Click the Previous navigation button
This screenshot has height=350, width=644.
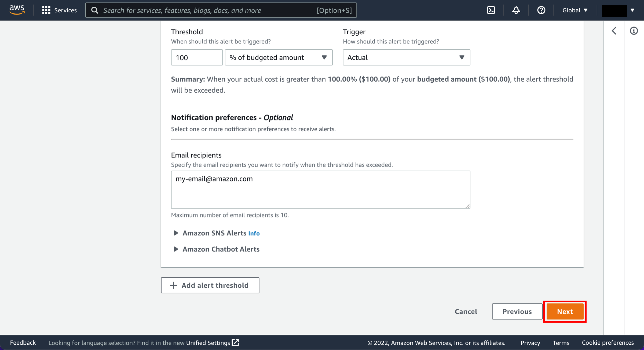(x=517, y=311)
